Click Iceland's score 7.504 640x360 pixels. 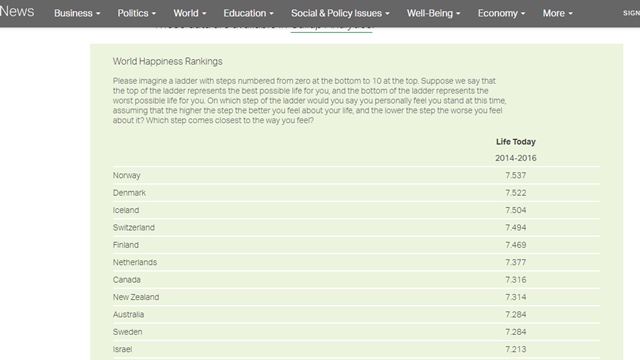[516, 210]
